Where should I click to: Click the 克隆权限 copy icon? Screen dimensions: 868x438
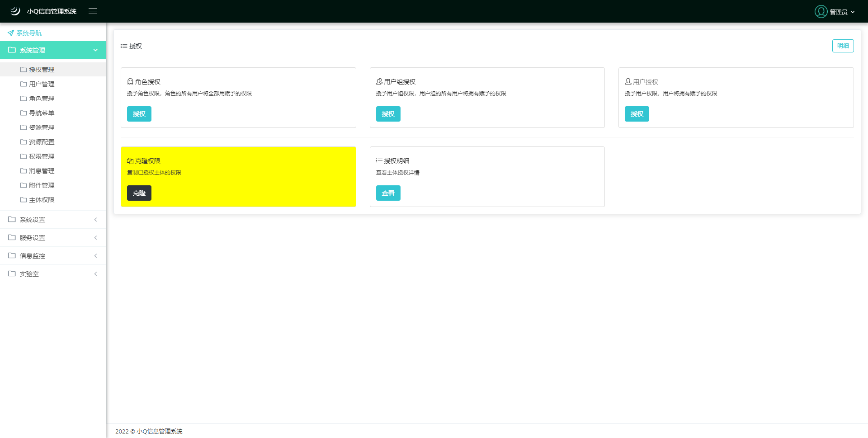[x=130, y=161]
